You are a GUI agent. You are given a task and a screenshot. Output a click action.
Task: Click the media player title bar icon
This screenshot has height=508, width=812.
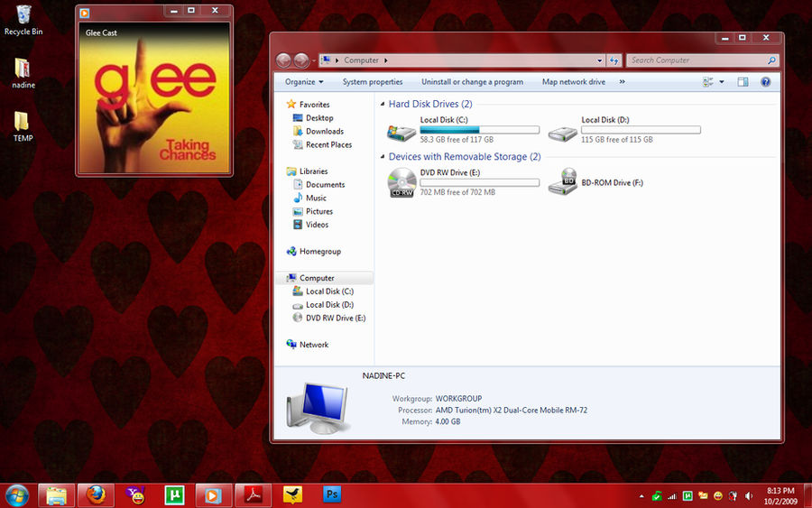pos(85,13)
